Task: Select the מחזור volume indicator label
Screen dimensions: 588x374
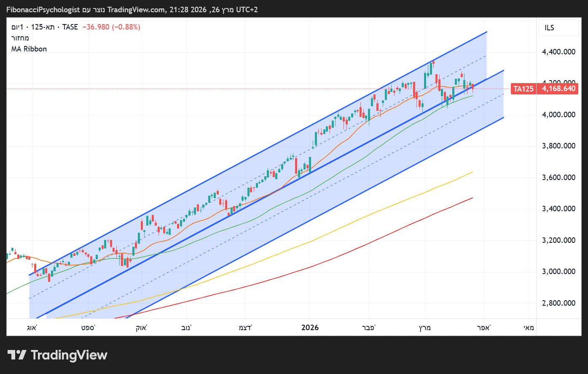Action: coord(20,38)
